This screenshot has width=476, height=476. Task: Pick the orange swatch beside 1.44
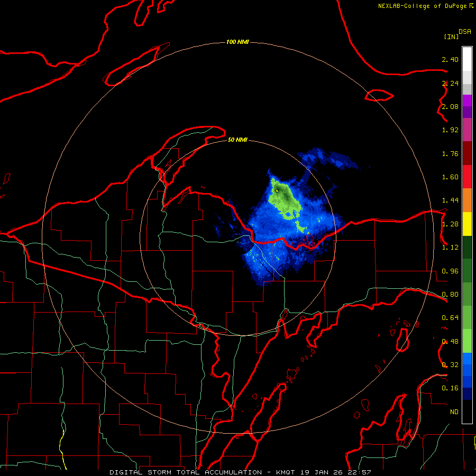[467, 200]
